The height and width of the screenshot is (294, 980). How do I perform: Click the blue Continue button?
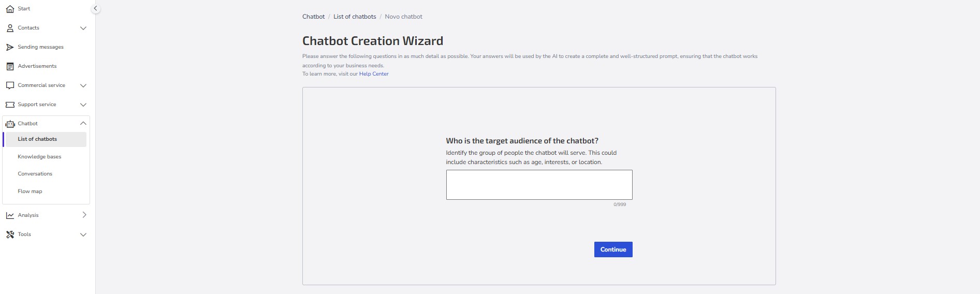click(x=613, y=249)
